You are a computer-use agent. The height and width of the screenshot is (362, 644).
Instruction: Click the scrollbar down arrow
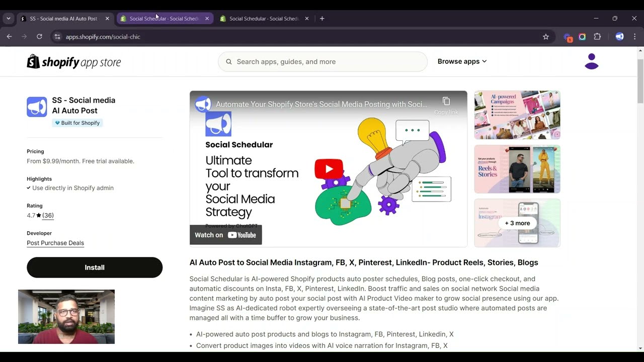click(640, 348)
